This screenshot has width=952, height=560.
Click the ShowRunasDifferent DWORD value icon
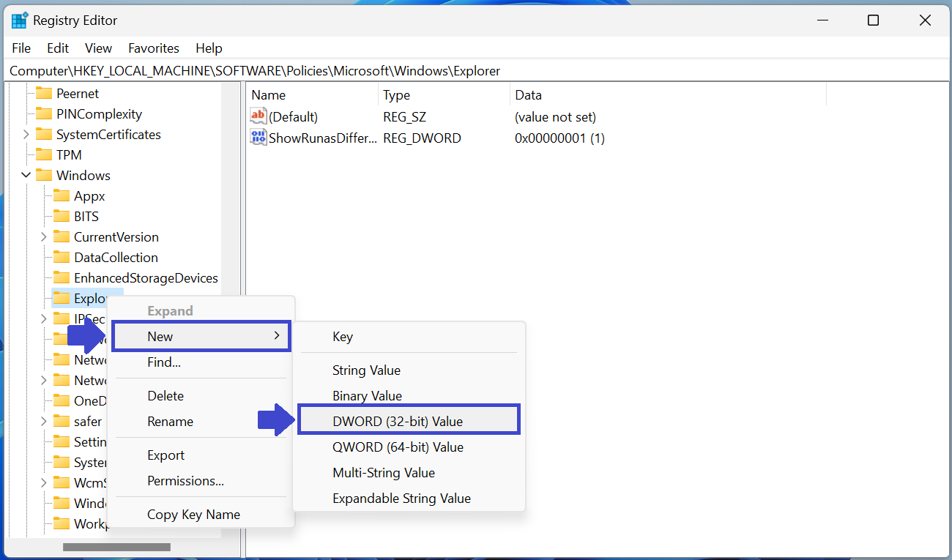point(259,138)
